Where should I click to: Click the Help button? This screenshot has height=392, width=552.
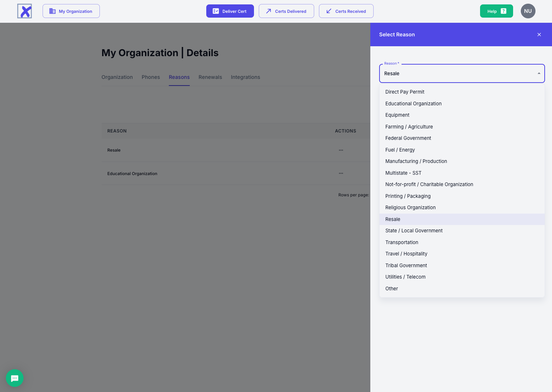click(x=496, y=11)
